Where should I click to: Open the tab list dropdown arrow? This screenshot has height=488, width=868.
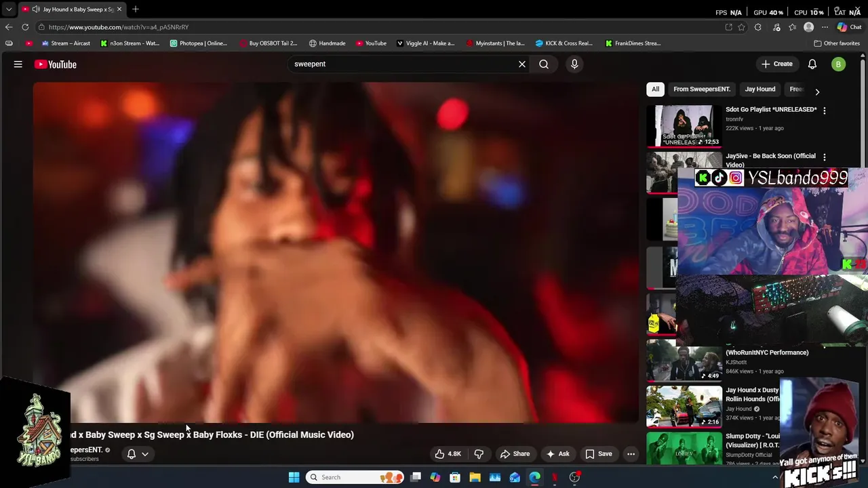(x=9, y=9)
